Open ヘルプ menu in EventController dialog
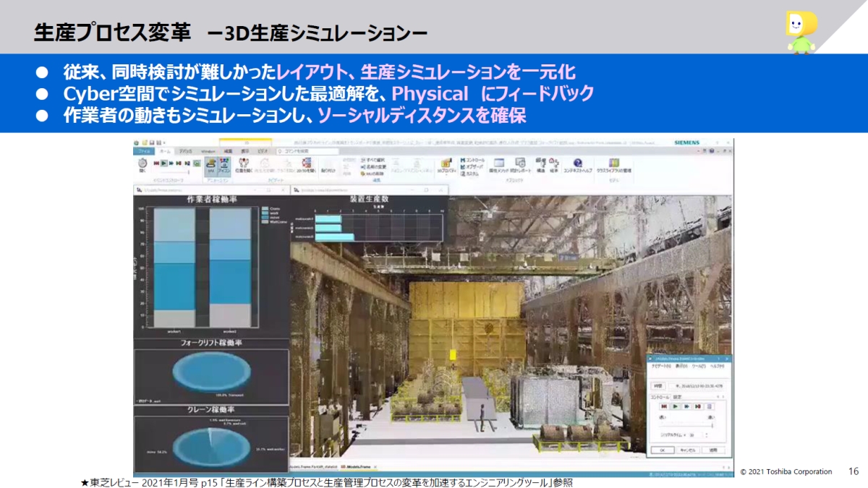Screen dimensions: 868x488 (717, 367)
